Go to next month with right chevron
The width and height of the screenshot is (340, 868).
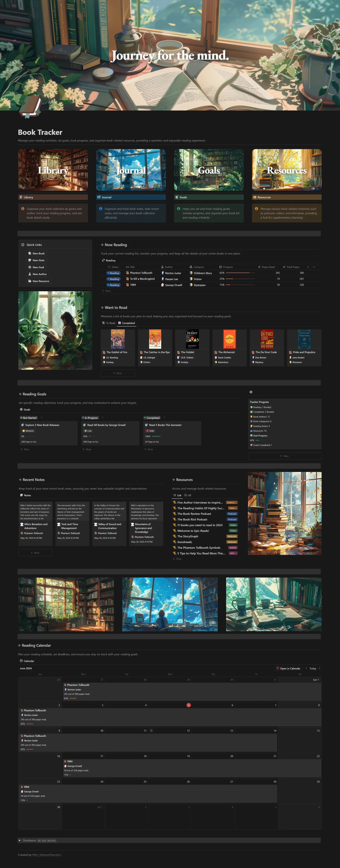[320, 668]
